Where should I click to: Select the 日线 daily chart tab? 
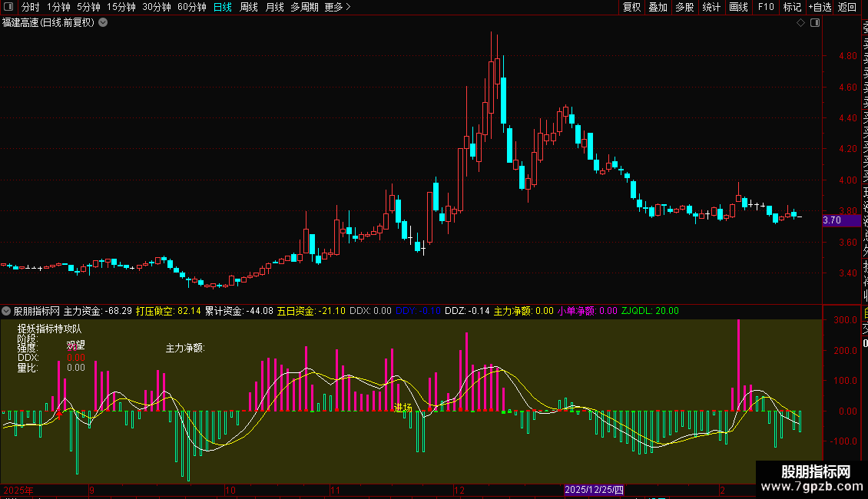point(223,7)
